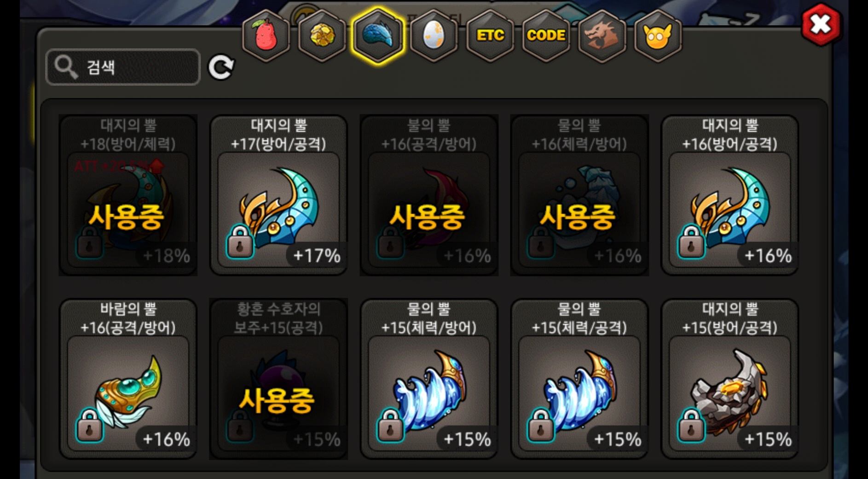Toggle lock on 바람의 뿔 +16 item
The image size is (868, 479).
[x=89, y=426]
